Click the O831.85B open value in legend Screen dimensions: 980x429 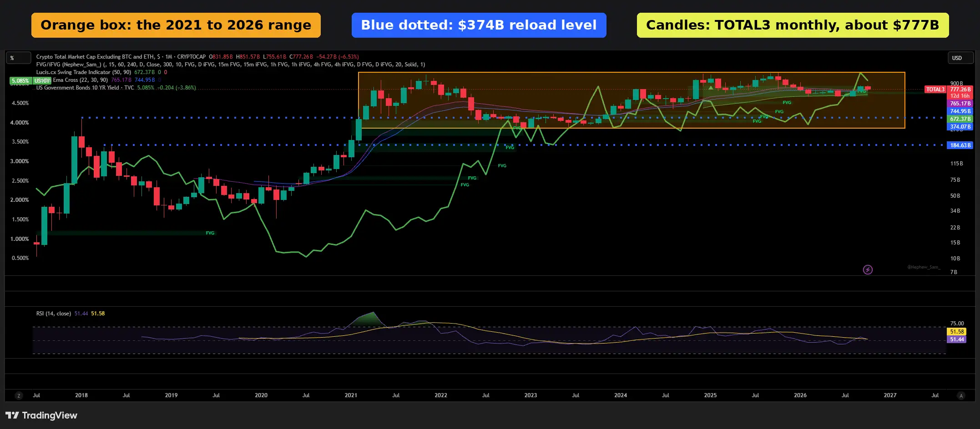tap(221, 57)
